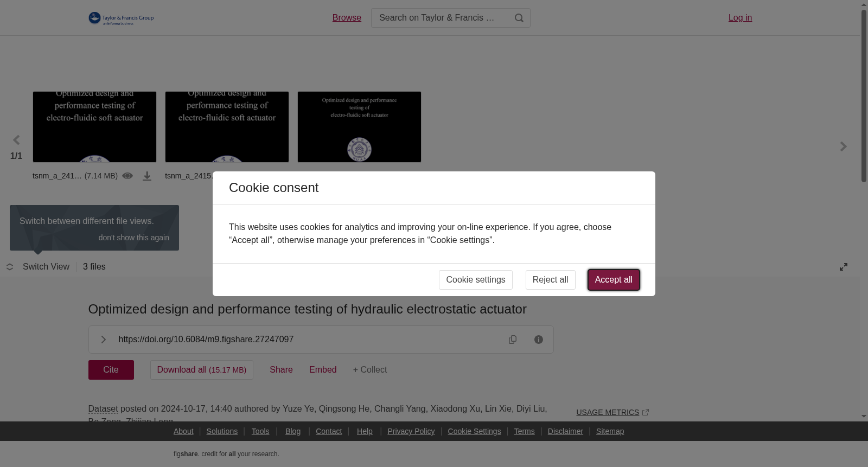The image size is (868, 467).
Task: Open DOI info icon
Action: click(x=539, y=340)
